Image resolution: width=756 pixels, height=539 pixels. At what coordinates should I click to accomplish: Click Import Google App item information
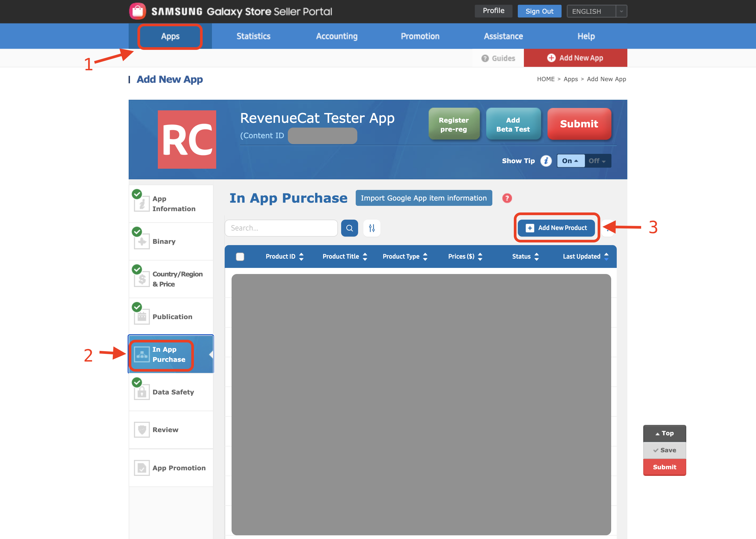click(x=424, y=198)
